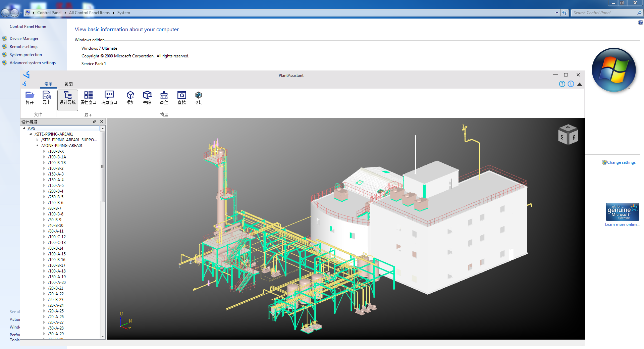Click the view cube S face

tap(562, 137)
